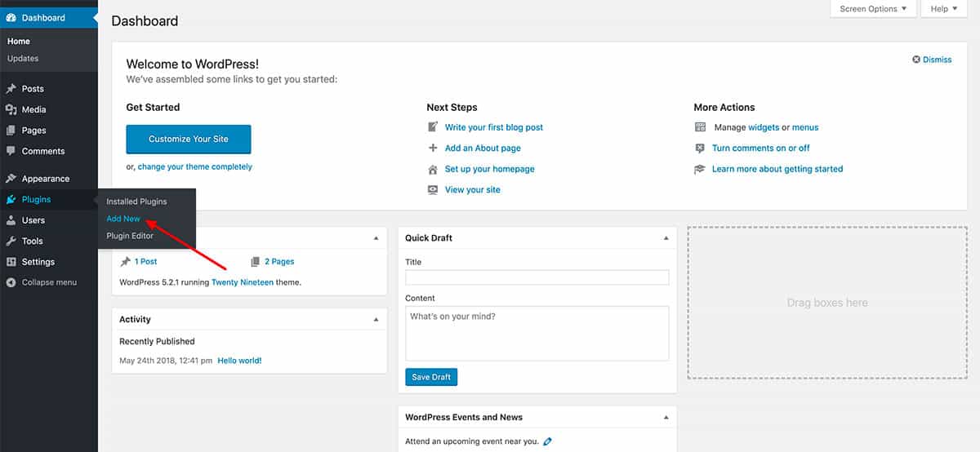Click the Dismiss X icon
Image resolution: width=980 pixels, height=452 pixels.
[916, 60]
